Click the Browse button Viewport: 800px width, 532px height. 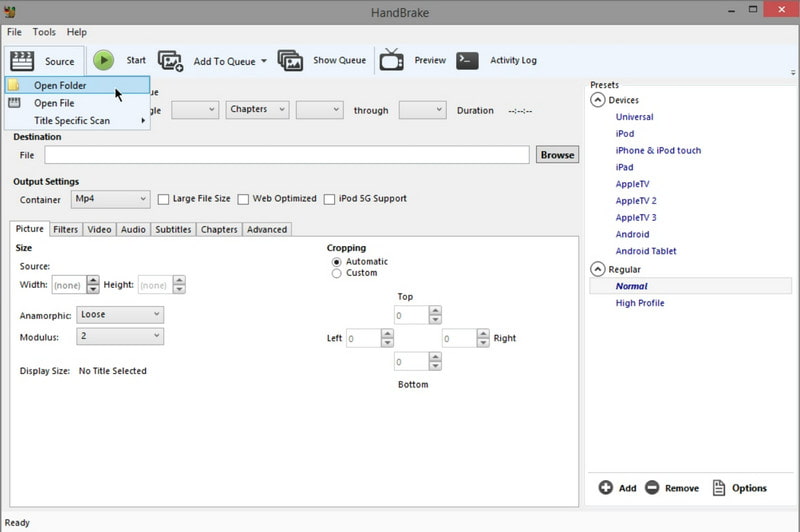pos(557,155)
